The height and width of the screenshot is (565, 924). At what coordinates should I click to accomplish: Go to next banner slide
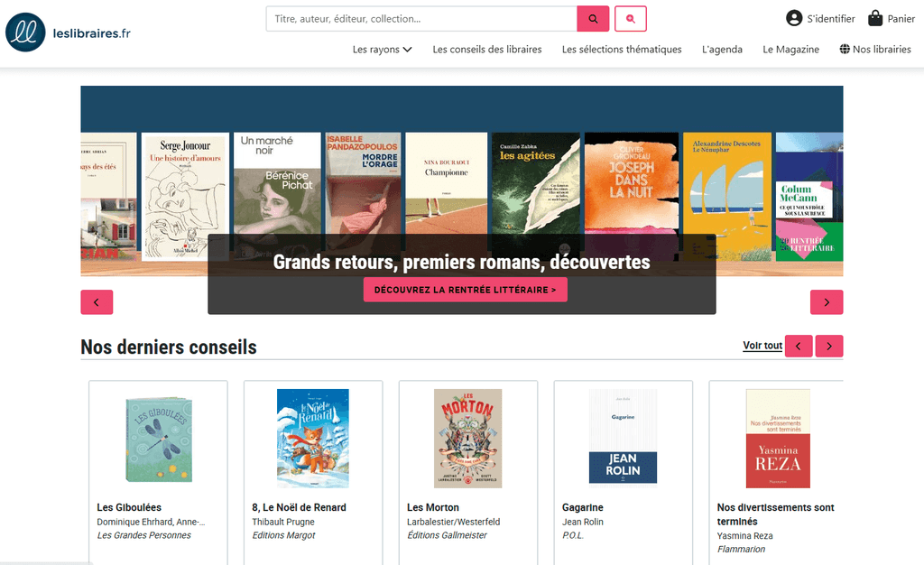coord(827,302)
